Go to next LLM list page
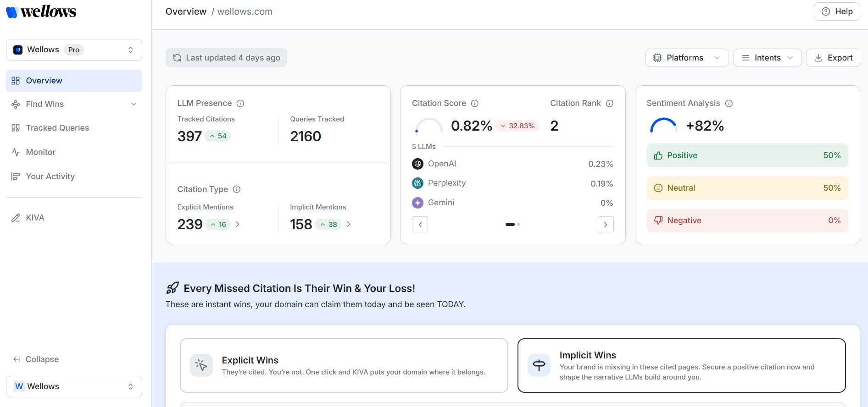Image resolution: width=868 pixels, height=407 pixels. pyautogui.click(x=606, y=225)
